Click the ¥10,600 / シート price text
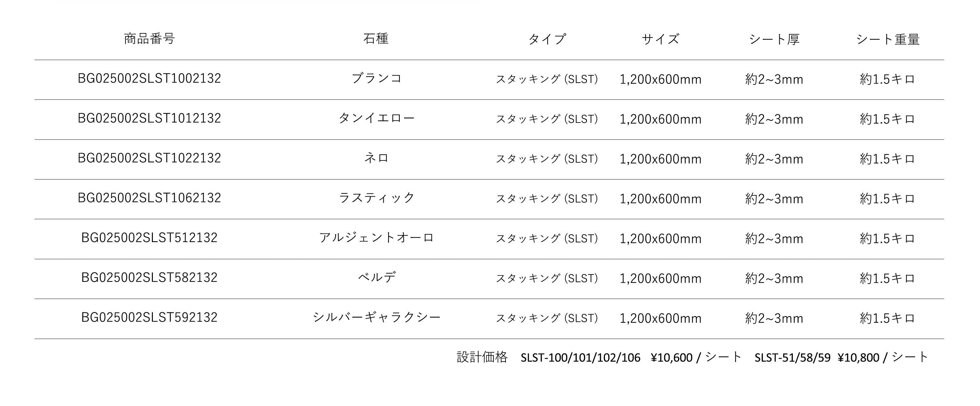Viewport: 980px width, 406px height. point(696,357)
